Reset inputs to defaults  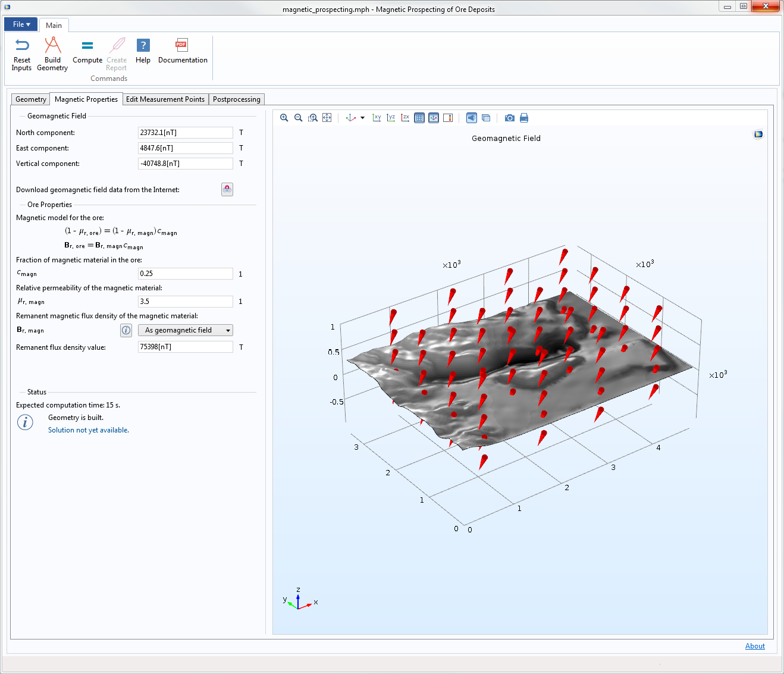tap(22, 54)
